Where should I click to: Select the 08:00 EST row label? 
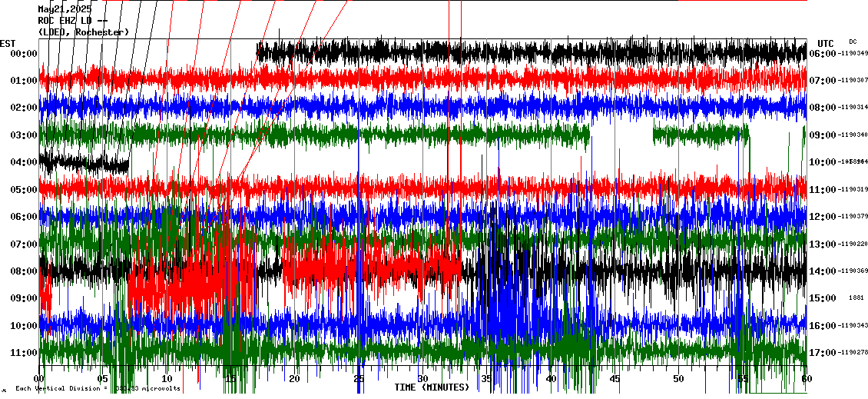pos(24,271)
